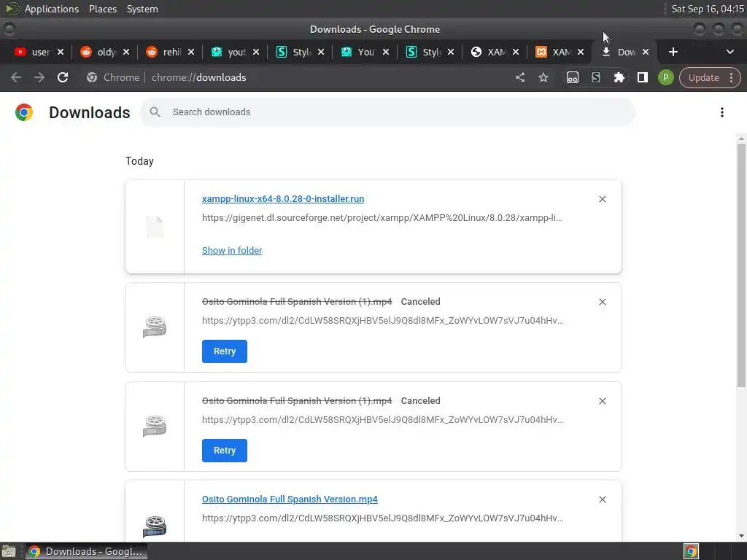Click the search magnifier icon
747x560 pixels.
click(x=155, y=112)
